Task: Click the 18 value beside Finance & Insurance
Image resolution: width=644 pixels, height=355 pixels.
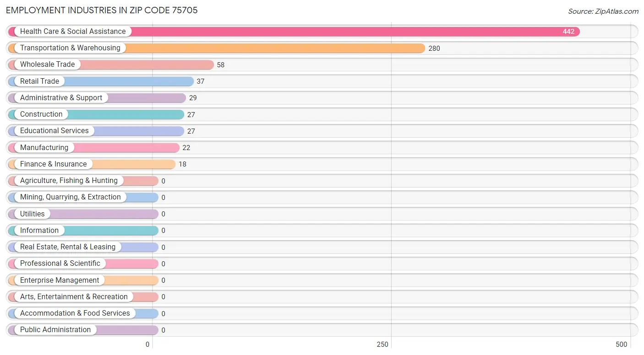Action: coord(182,164)
